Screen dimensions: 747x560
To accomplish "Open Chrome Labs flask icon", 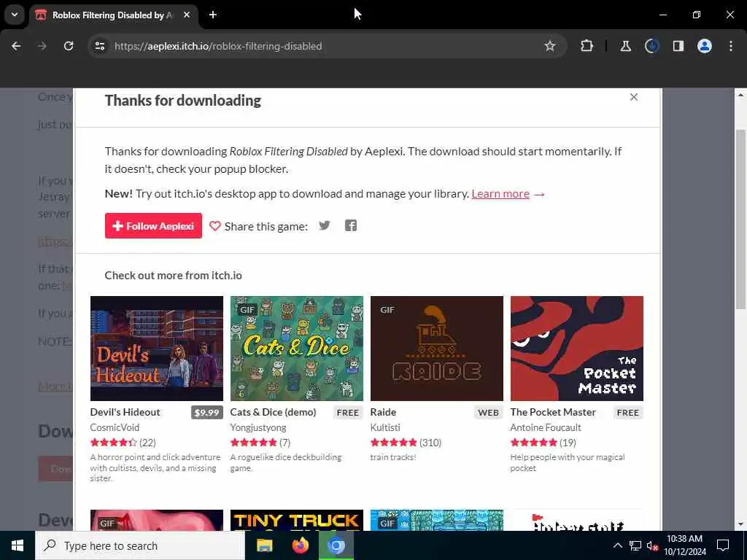I will 625,46.
